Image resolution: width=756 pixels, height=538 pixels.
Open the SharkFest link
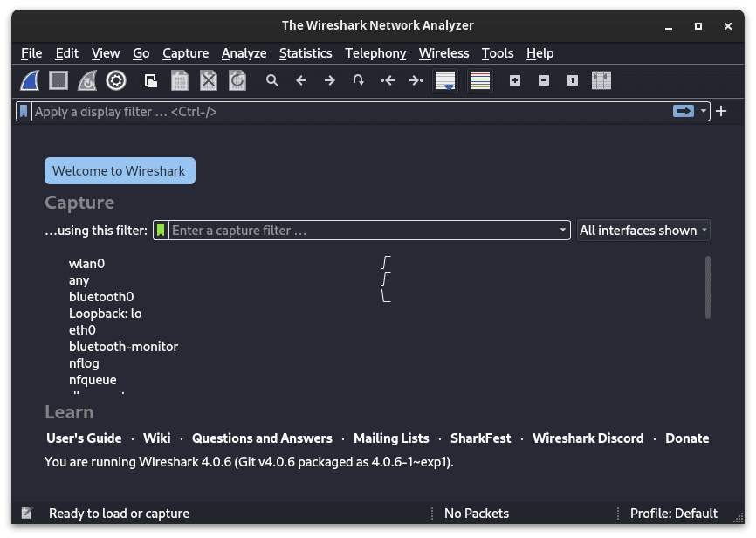coord(481,438)
